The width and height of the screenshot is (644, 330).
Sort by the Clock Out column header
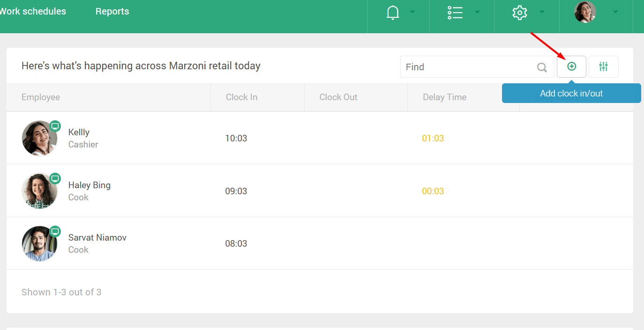point(338,97)
